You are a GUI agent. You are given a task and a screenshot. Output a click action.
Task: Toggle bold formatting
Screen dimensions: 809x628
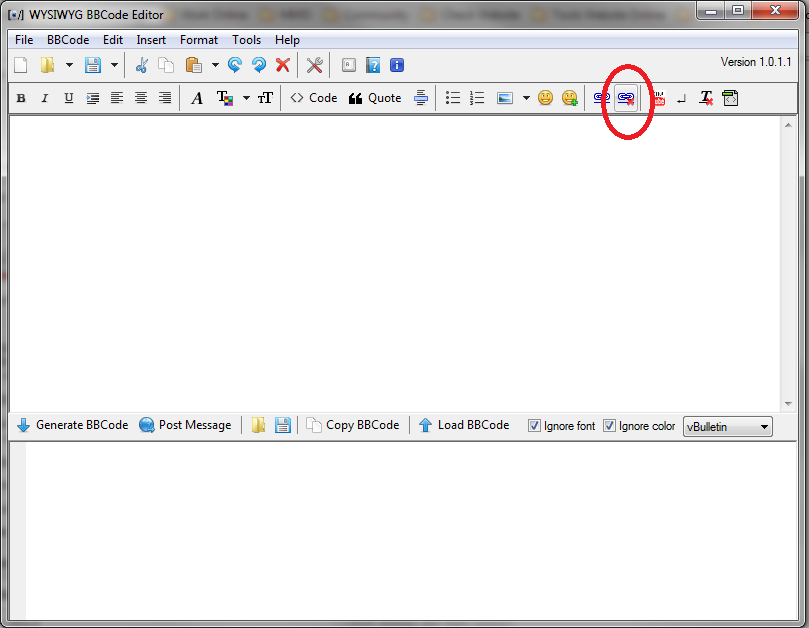pyautogui.click(x=21, y=98)
